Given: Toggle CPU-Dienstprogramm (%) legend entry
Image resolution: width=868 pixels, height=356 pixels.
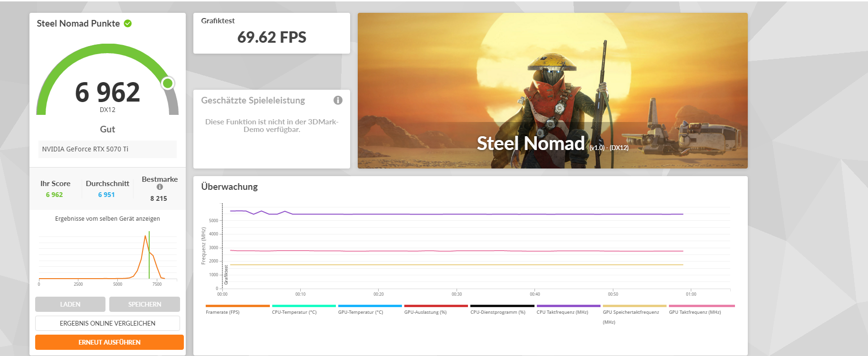Looking at the screenshot, I should (x=502, y=309).
